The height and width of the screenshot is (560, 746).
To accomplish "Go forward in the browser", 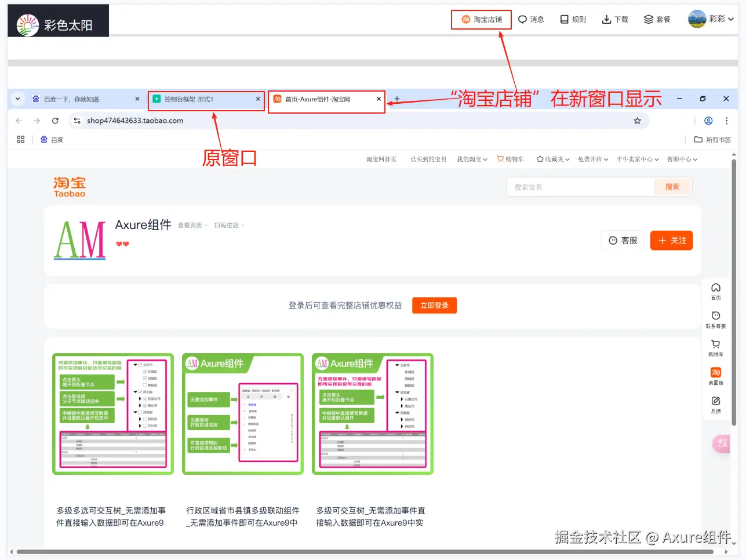I will tap(37, 121).
